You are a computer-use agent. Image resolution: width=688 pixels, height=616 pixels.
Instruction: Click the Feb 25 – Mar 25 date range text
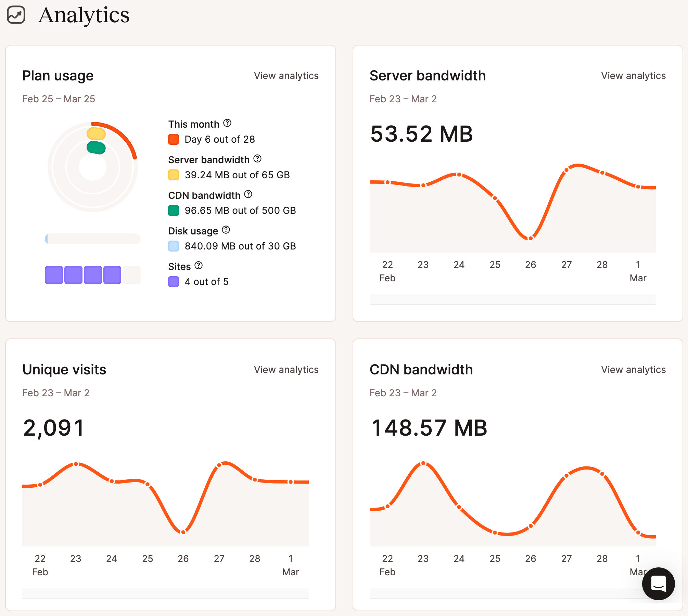[59, 99]
